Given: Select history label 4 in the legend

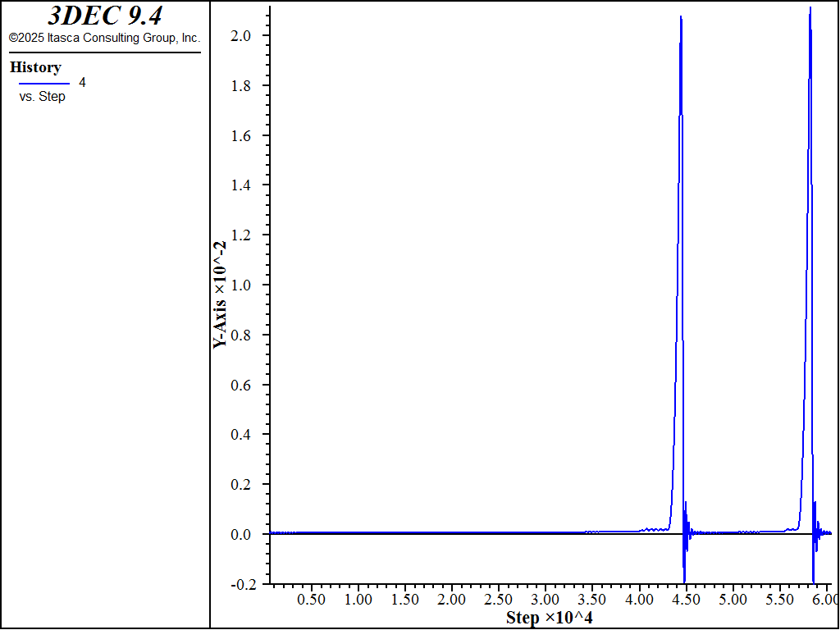Looking at the screenshot, I should [x=82, y=82].
